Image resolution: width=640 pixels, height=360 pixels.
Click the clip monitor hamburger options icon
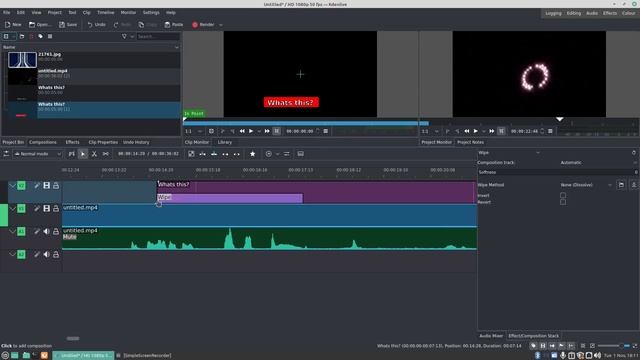pyautogui.click(x=326, y=131)
